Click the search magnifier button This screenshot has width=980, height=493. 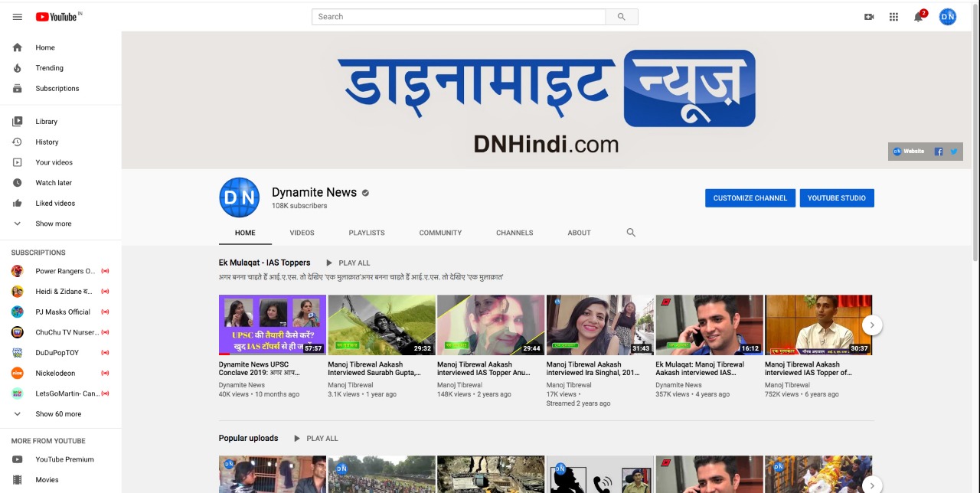point(621,17)
